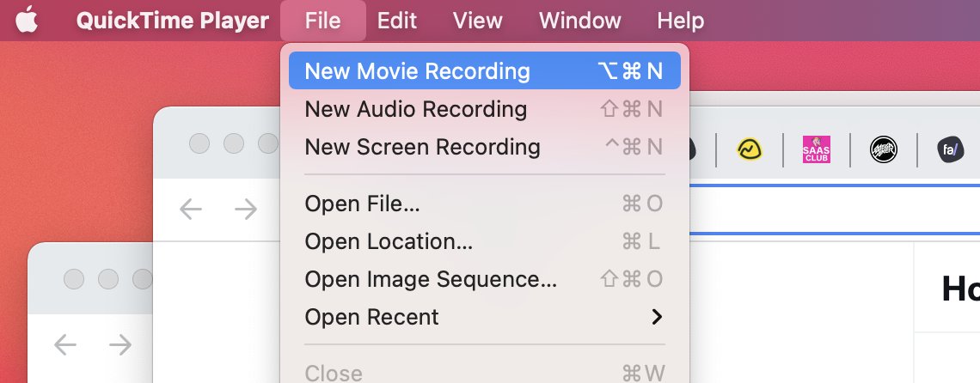The width and height of the screenshot is (980, 383).
Task: Open the Apple menu
Action: tap(28, 20)
